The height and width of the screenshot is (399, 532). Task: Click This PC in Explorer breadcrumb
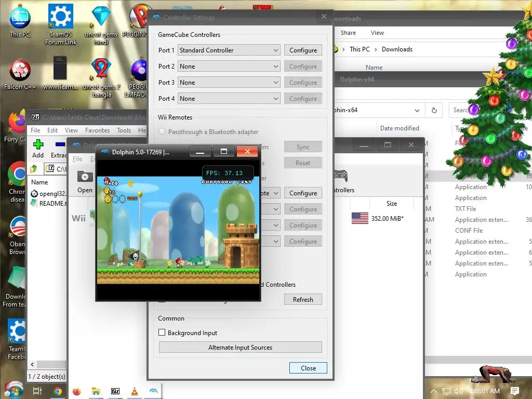coord(360,49)
